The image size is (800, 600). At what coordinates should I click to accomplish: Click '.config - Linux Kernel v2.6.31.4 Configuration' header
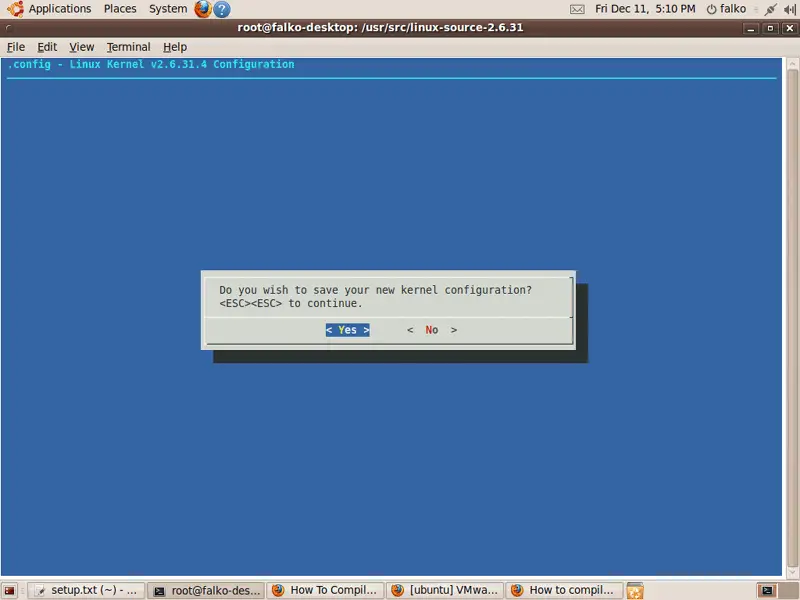[151, 64]
